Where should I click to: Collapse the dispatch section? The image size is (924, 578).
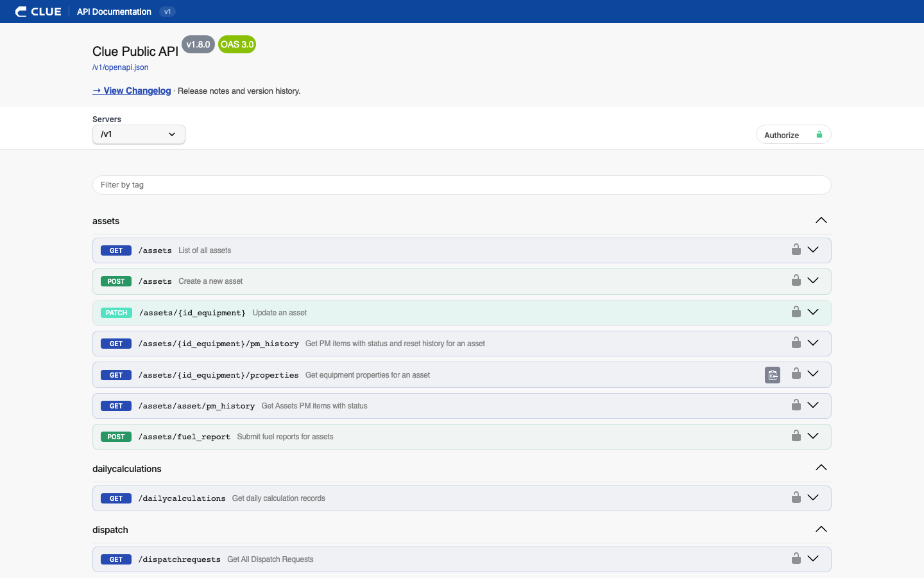click(x=821, y=529)
